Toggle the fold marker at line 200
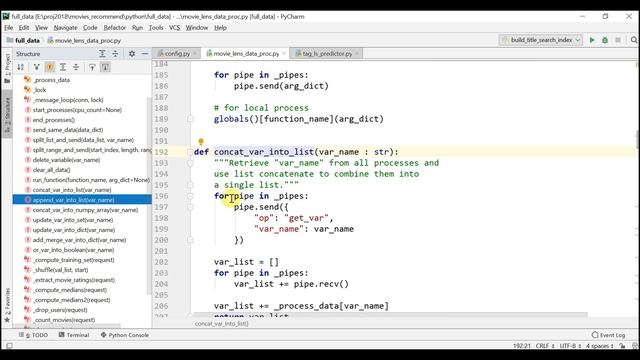 pos(190,240)
